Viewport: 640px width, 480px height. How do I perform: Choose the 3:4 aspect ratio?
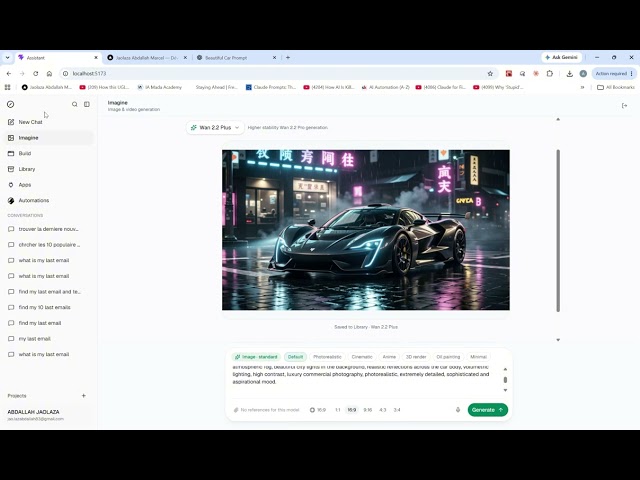(397, 410)
